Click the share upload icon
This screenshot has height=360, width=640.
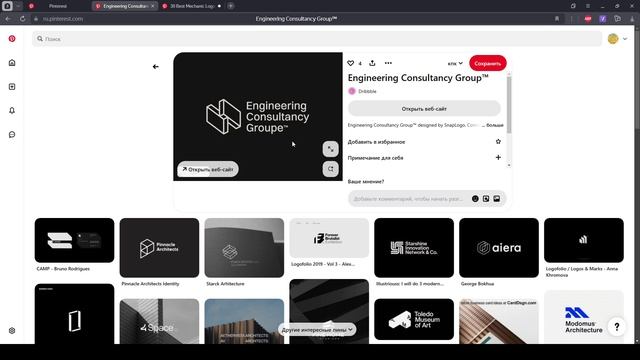372,63
